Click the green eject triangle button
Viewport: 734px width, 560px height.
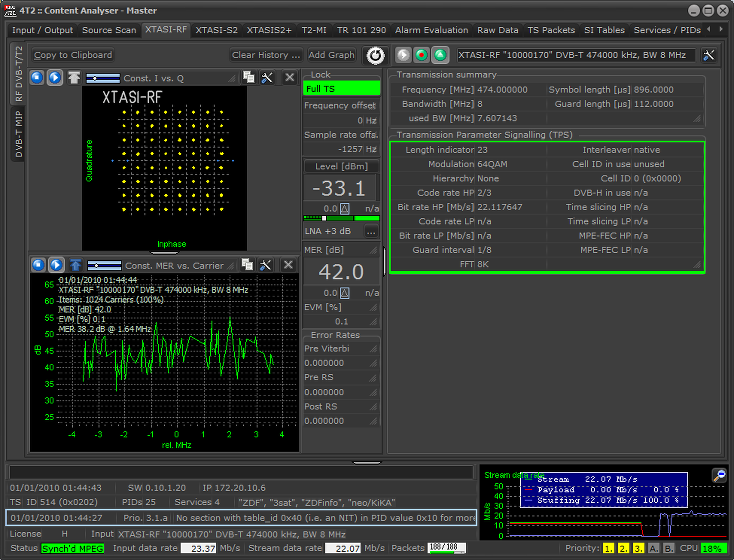[440, 55]
